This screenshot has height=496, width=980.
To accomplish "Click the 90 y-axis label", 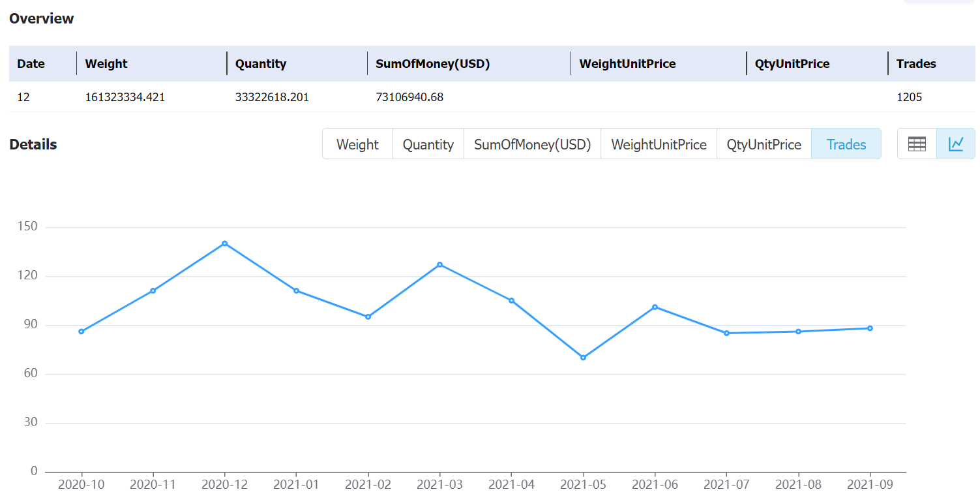I will (x=31, y=324).
